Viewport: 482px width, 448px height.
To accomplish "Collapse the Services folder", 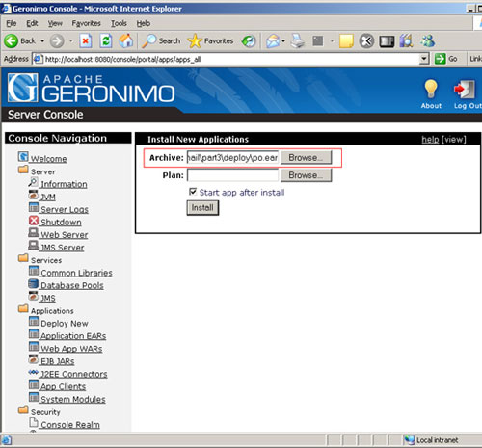I will pyautogui.click(x=23, y=258).
